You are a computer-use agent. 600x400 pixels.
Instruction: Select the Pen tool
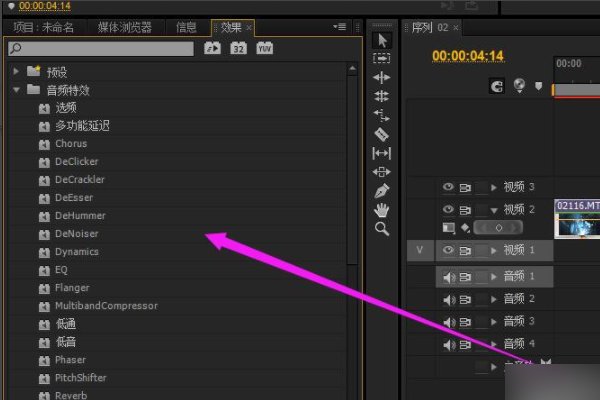click(x=381, y=191)
